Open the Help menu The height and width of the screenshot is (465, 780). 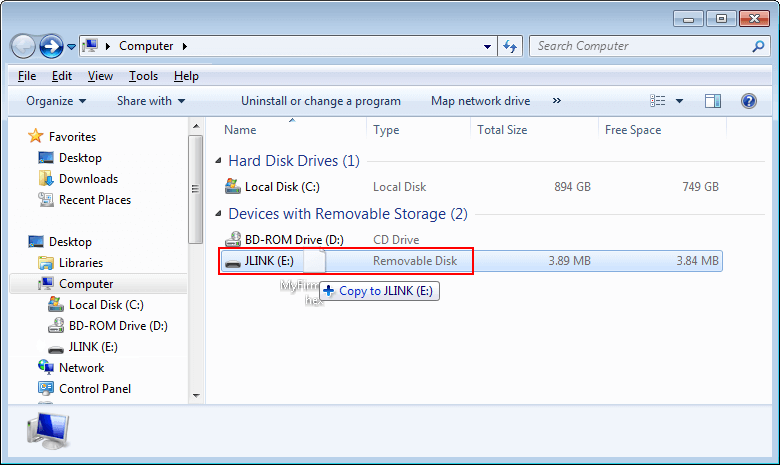tap(186, 76)
